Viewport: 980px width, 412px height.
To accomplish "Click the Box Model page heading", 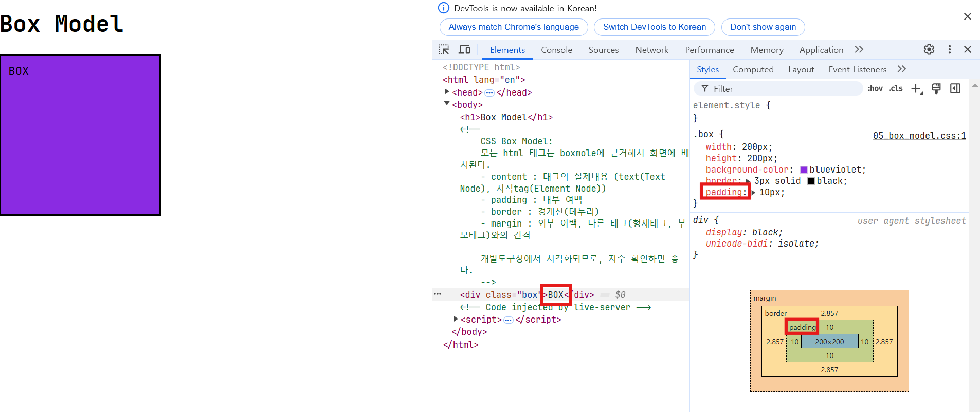I will (62, 24).
